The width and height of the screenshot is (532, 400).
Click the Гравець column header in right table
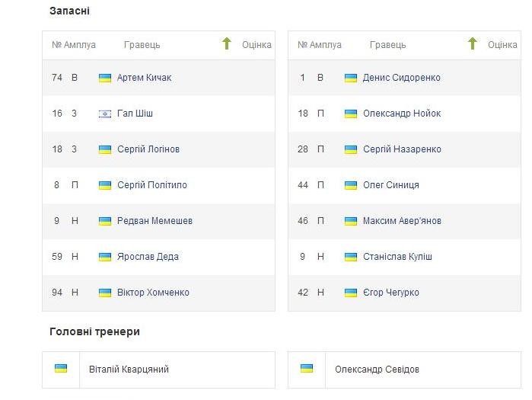[388, 45]
